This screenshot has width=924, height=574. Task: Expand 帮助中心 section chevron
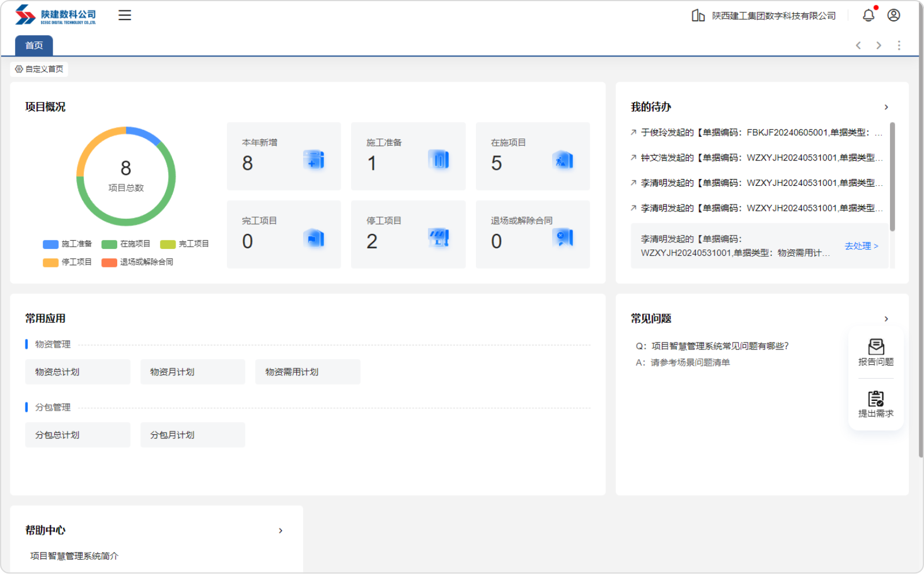[x=281, y=531]
